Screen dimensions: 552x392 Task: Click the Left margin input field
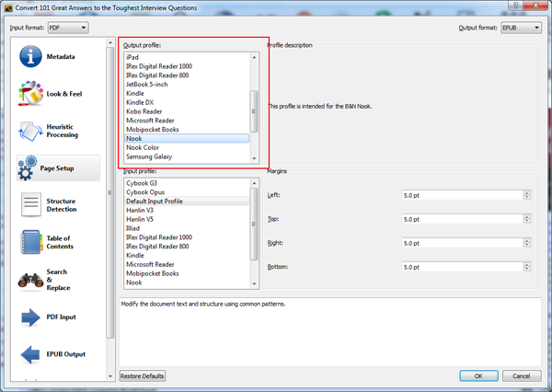462,195
